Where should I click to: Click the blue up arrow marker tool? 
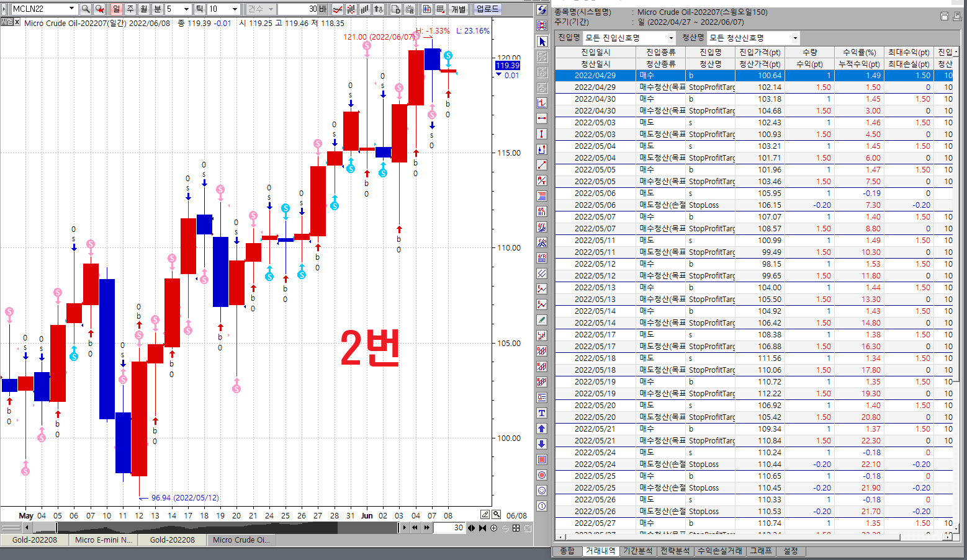542,429
